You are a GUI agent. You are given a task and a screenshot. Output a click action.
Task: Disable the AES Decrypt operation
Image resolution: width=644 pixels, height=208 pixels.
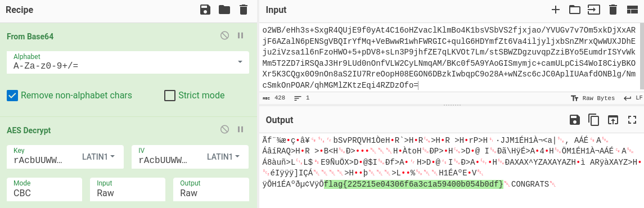pos(224,130)
